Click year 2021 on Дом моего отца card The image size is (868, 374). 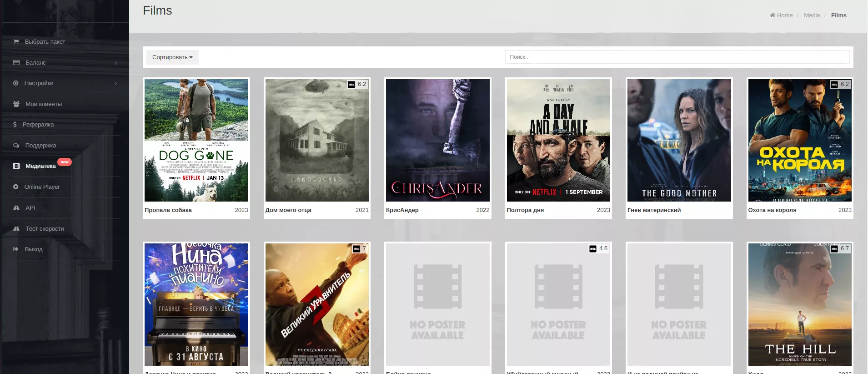362,210
